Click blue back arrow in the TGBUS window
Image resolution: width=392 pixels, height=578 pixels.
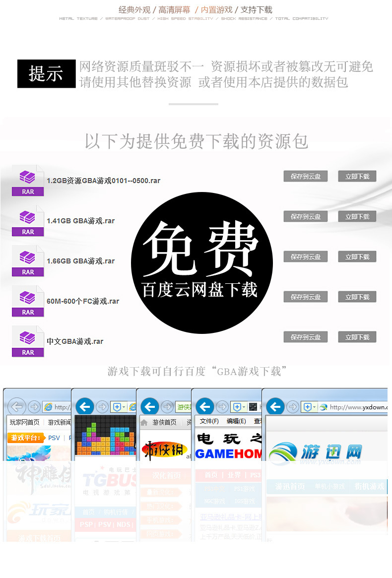[85, 407]
